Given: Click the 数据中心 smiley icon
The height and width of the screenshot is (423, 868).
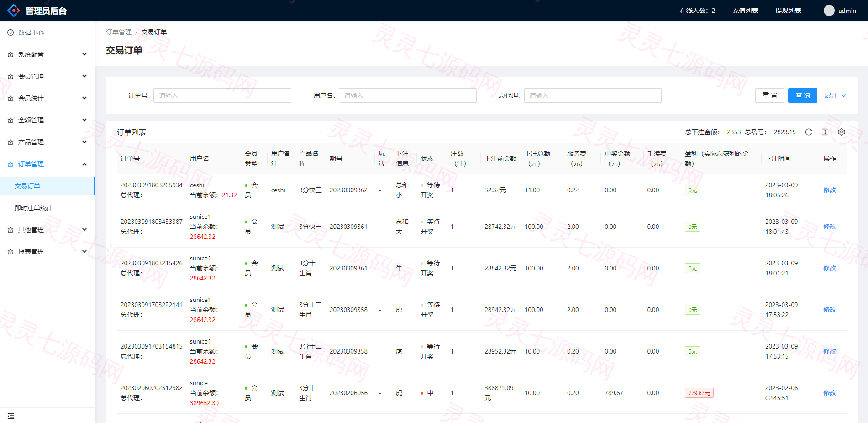Looking at the screenshot, I should pyautogui.click(x=11, y=32).
